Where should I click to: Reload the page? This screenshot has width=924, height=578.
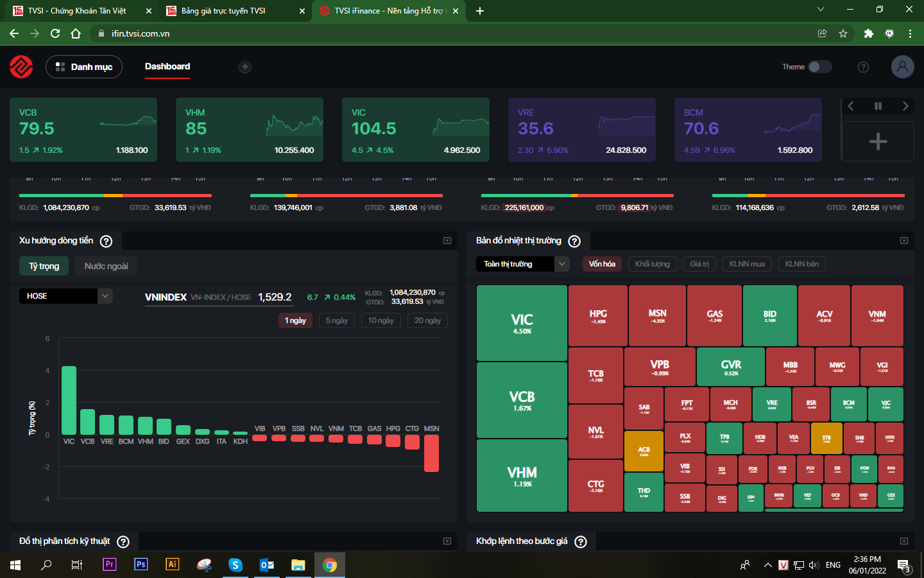[55, 33]
